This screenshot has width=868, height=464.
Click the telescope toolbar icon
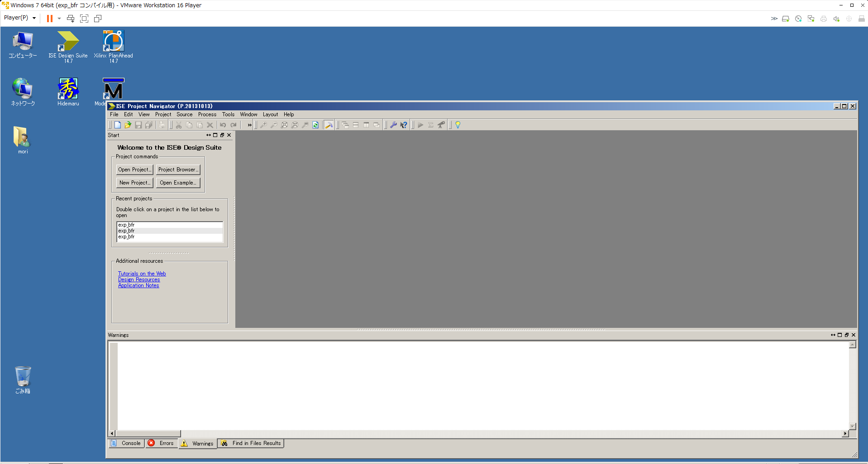[x=441, y=125]
